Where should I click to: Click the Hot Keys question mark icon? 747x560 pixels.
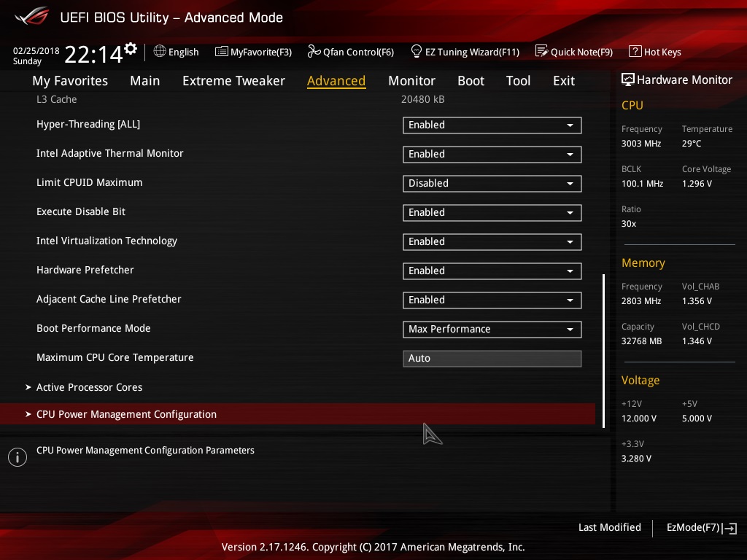635,51
